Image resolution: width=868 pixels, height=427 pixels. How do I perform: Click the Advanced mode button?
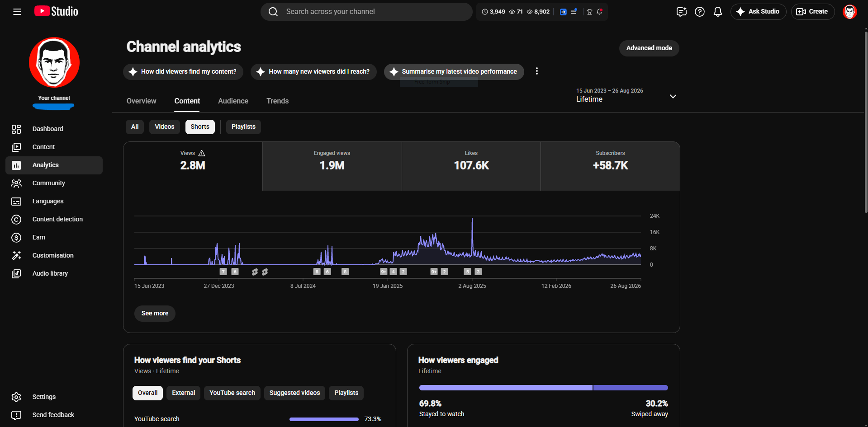pyautogui.click(x=649, y=48)
